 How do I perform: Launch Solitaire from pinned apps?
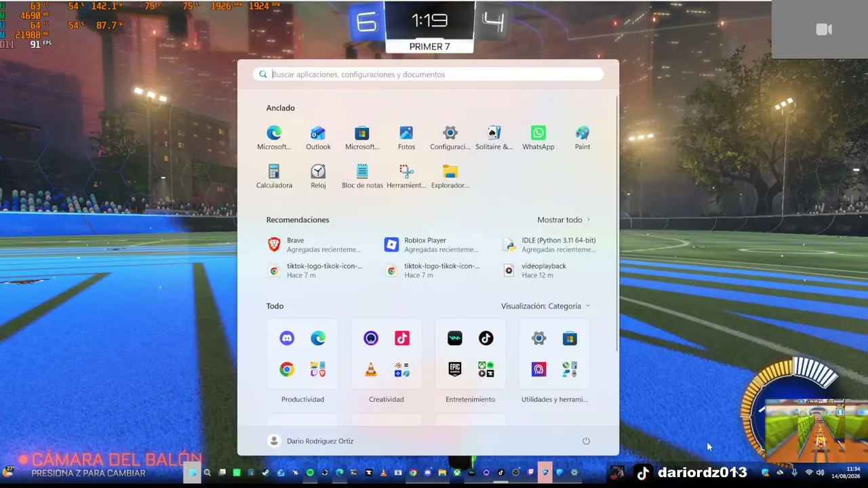pyautogui.click(x=494, y=138)
